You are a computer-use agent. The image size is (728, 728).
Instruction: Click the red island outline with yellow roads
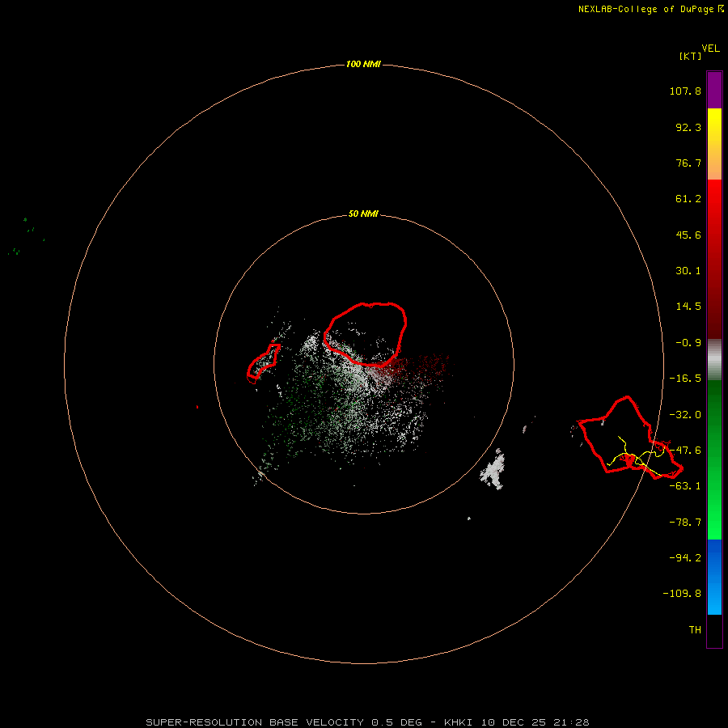630,438
